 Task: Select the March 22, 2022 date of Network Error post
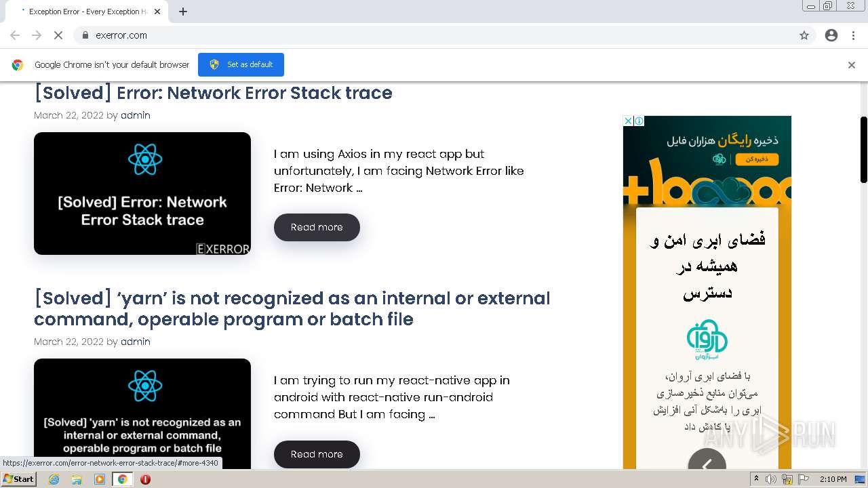pos(68,115)
